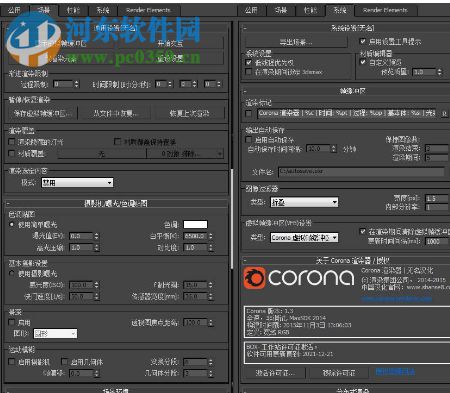
Task: Collapse 帧缓冲区 rollout header
Action: tap(345, 91)
